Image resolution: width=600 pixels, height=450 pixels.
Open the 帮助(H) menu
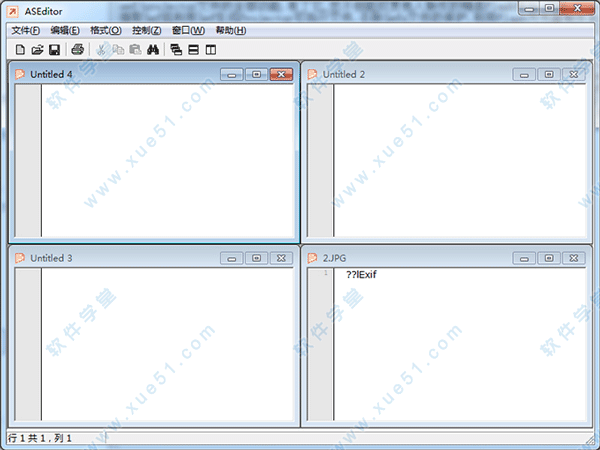pos(230,30)
